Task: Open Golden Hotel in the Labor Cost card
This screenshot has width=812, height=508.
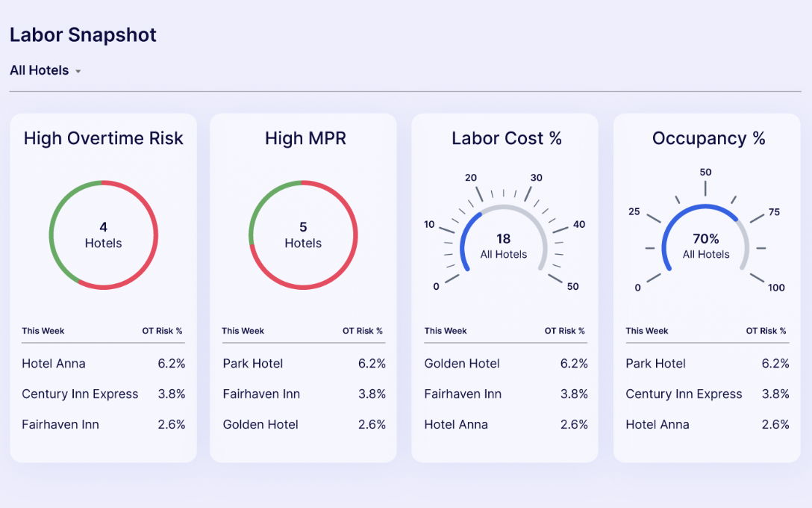Action: (462, 364)
